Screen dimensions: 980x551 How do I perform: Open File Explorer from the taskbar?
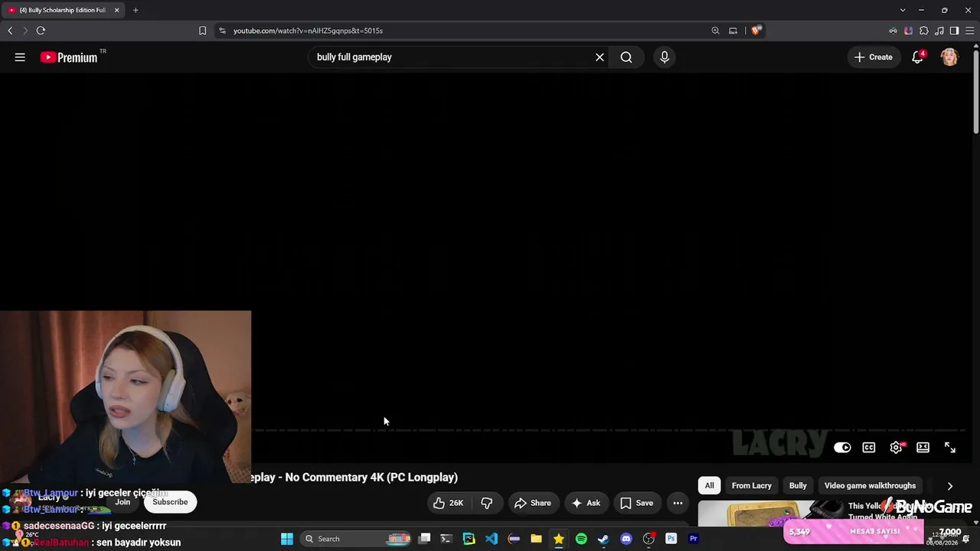click(x=537, y=539)
